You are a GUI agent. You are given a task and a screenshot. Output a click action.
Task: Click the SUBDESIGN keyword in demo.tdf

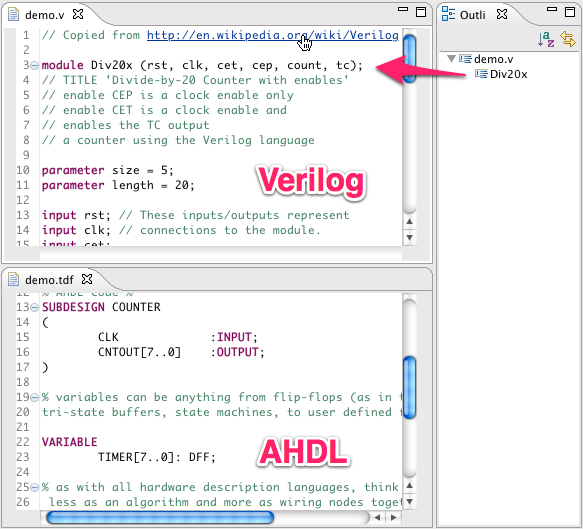73,307
